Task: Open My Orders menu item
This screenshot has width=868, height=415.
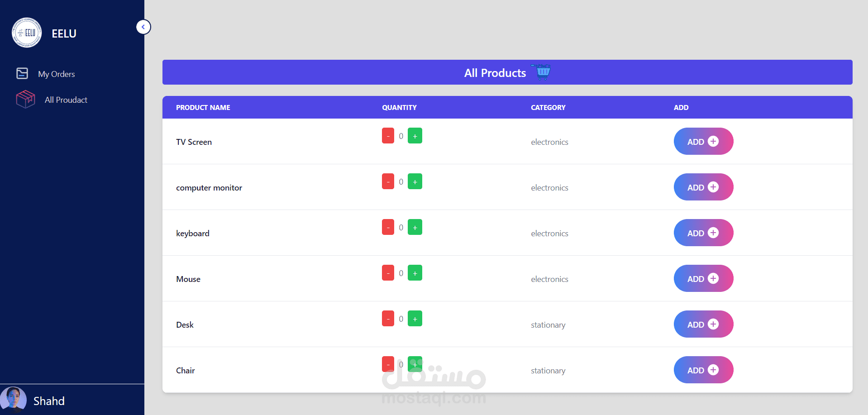Action: 56,74
